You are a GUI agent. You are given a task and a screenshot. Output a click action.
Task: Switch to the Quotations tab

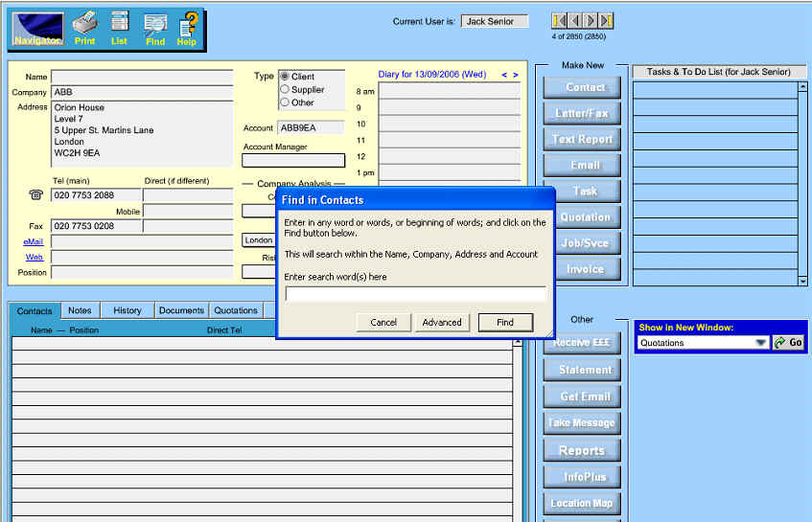tap(236, 310)
